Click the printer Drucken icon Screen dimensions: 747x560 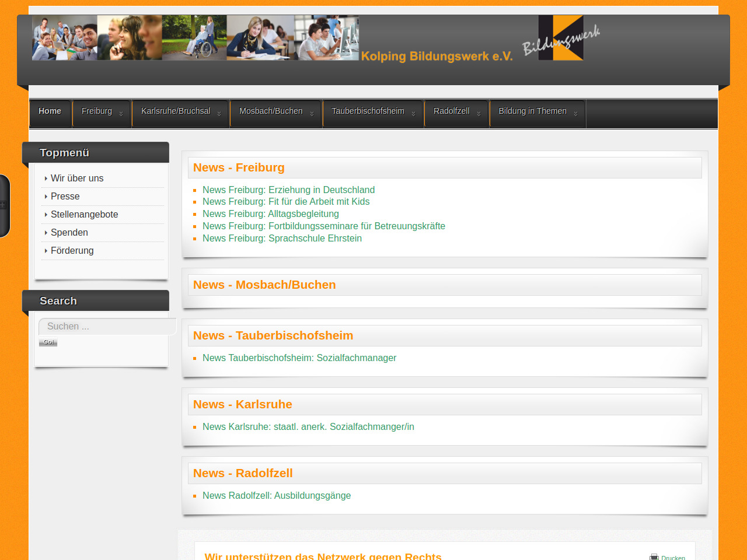[654, 557]
